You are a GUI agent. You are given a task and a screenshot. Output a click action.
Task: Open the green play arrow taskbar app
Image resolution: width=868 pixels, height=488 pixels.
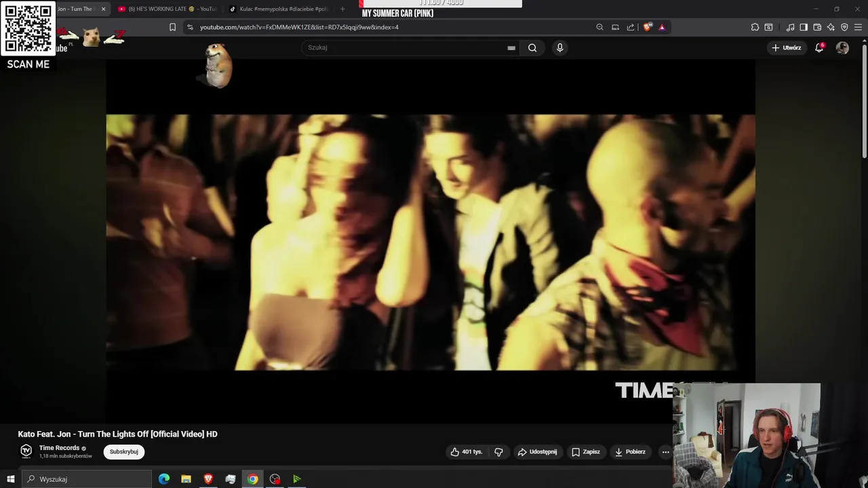[x=296, y=479]
